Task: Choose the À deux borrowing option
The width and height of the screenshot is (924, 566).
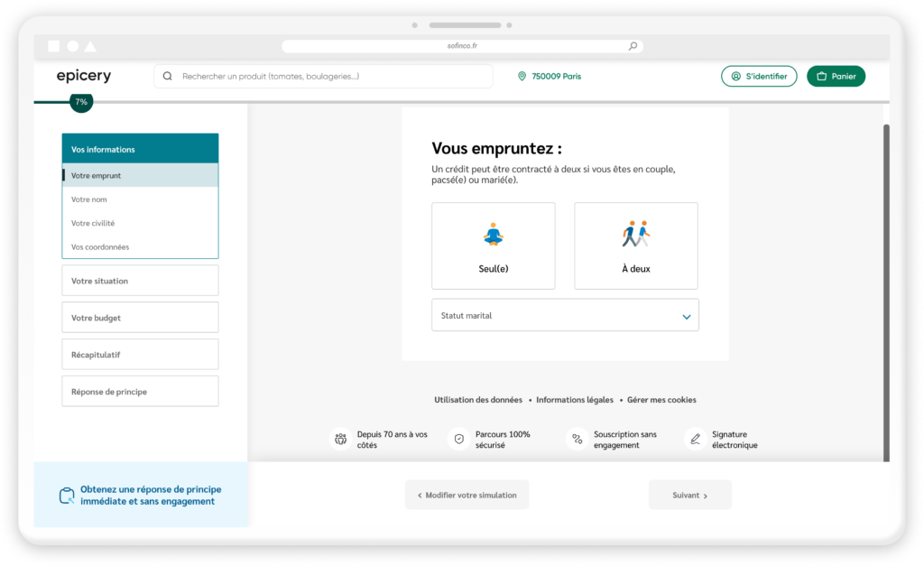Action: tap(635, 246)
